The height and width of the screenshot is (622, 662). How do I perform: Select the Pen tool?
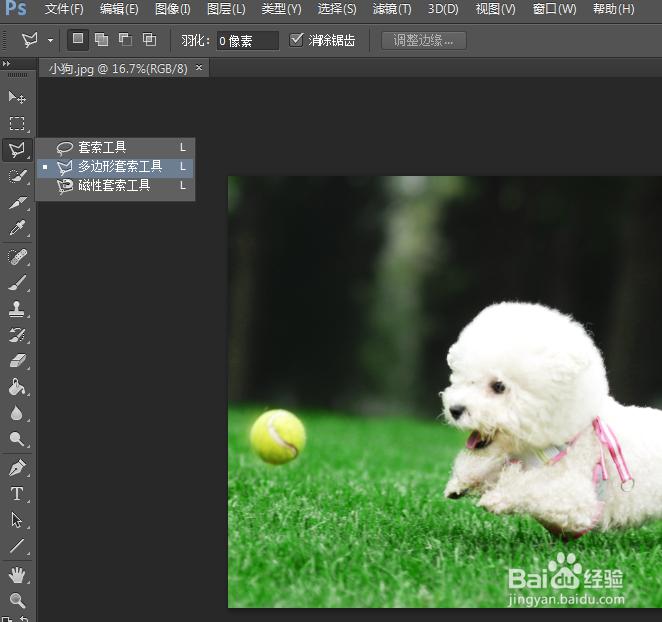pyautogui.click(x=17, y=468)
